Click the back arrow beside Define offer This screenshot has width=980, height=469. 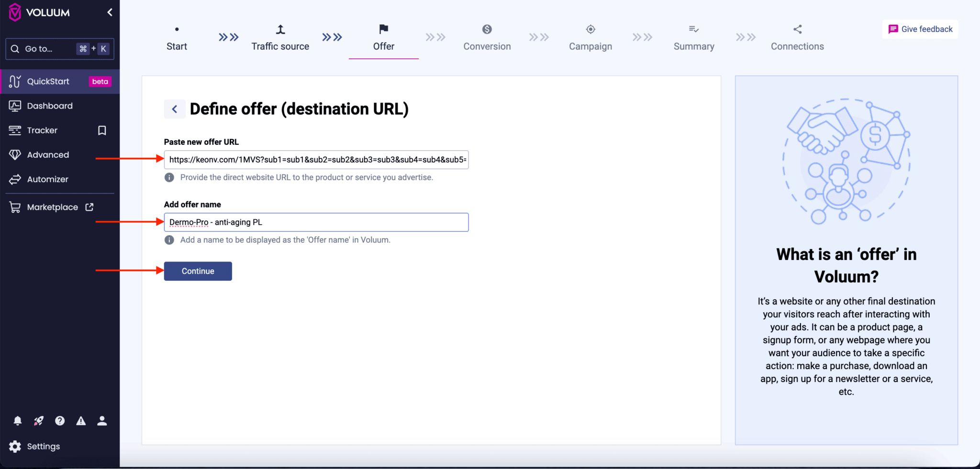tap(175, 109)
